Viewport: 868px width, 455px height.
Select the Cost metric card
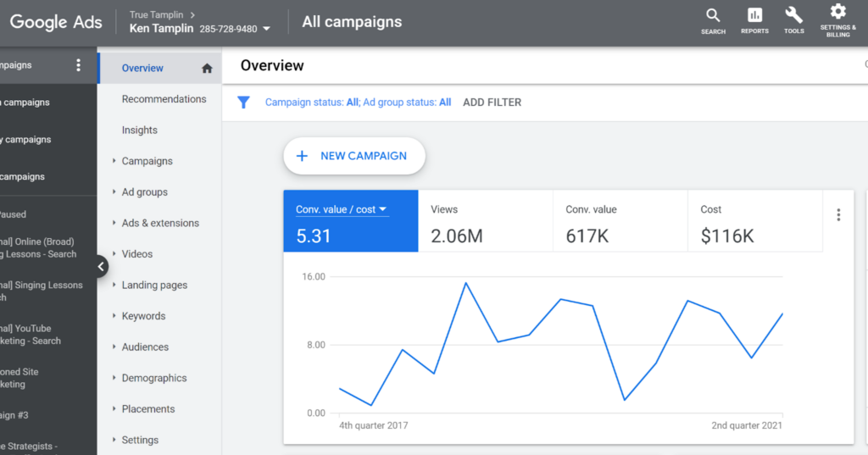pos(755,221)
